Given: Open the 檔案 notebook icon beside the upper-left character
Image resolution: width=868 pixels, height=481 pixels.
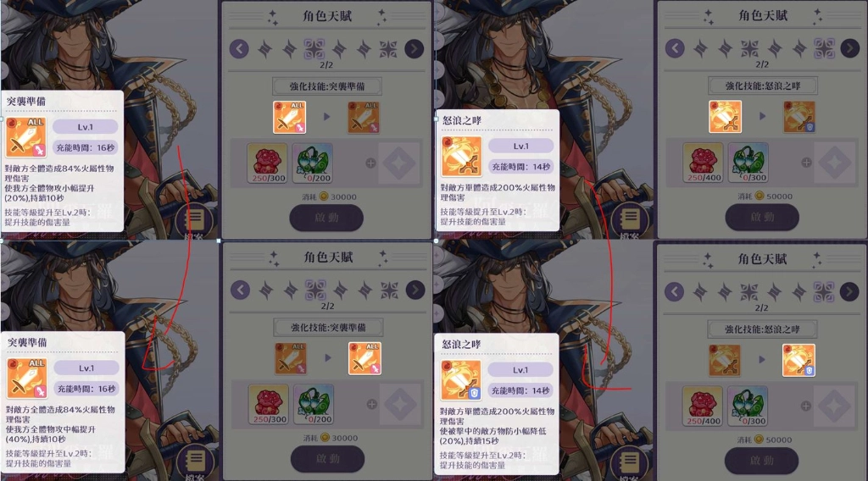Looking at the screenshot, I should point(193,220).
